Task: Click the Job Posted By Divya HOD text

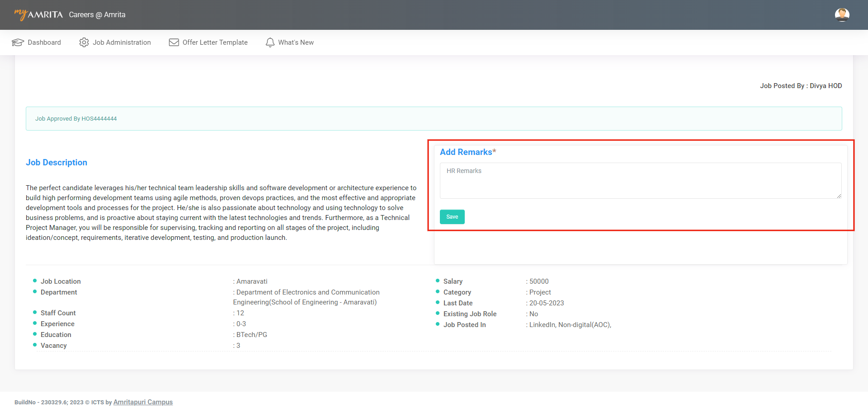Action: point(801,86)
